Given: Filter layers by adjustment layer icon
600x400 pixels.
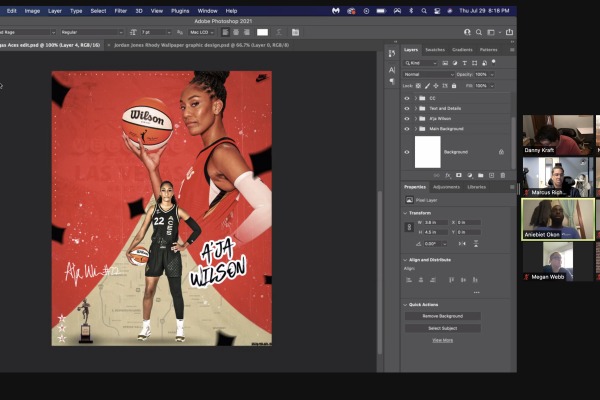Looking at the screenshot, I should point(455,63).
